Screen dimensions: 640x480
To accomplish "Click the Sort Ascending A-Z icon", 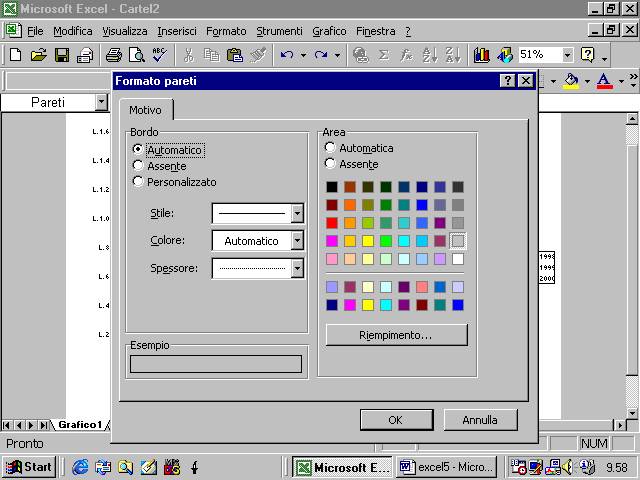I will [x=430, y=55].
